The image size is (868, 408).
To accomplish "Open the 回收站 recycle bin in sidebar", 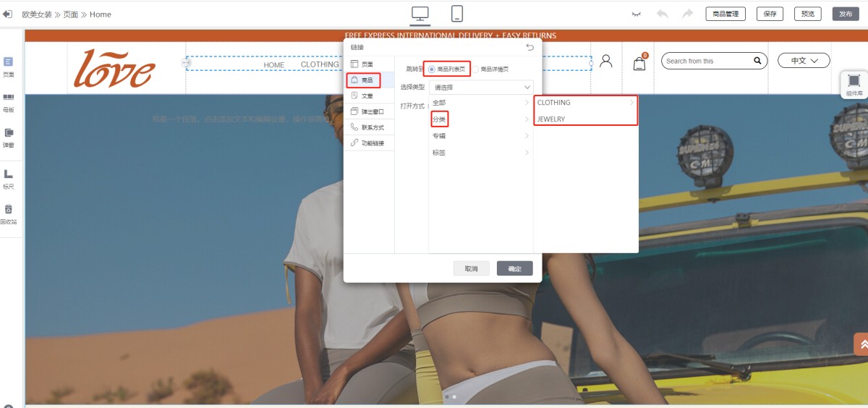I will (x=9, y=213).
